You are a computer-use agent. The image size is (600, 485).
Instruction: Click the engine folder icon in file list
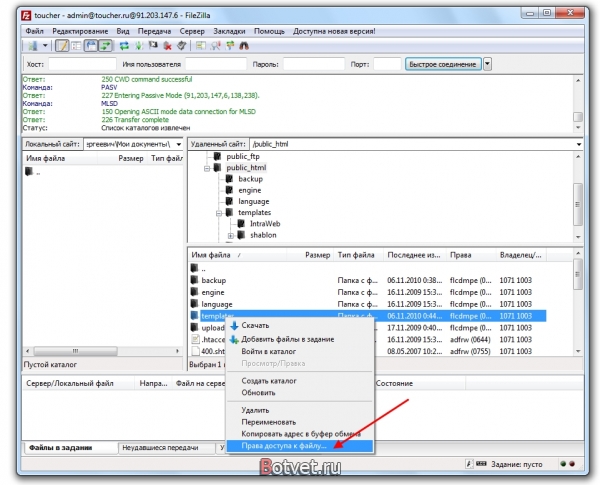(195, 292)
